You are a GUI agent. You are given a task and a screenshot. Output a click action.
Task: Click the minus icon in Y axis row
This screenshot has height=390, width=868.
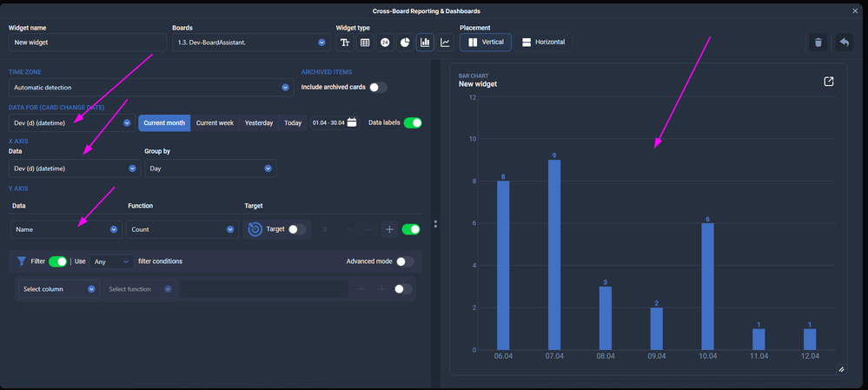pos(368,229)
